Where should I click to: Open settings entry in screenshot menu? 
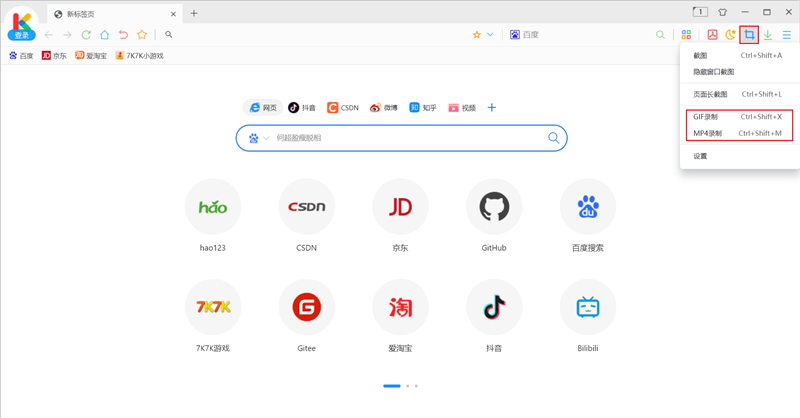tap(738, 156)
